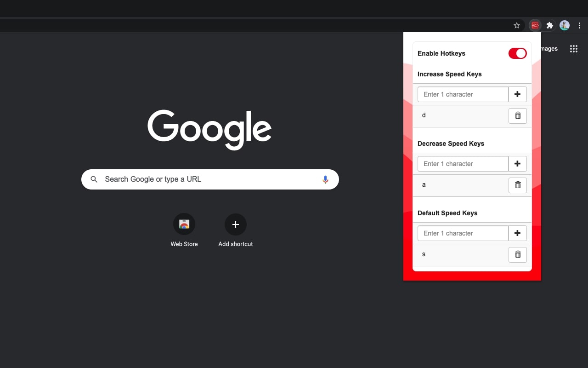Click the 'Add shortcut' label
Viewport: 588px width, 368px height.
236,244
